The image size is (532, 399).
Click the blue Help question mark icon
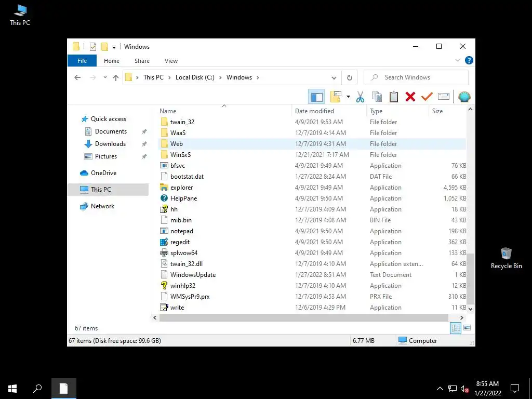point(469,60)
